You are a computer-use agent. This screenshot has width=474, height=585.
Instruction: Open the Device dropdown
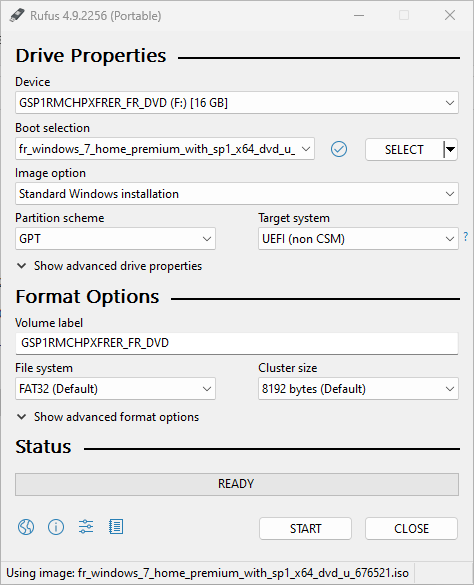[x=237, y=103]
